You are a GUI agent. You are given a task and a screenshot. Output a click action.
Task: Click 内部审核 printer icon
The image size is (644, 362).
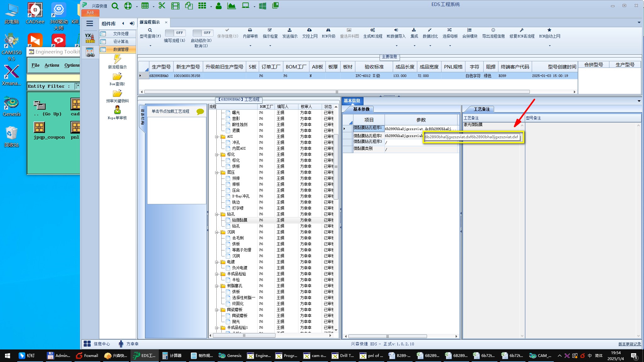coord(250,30)
